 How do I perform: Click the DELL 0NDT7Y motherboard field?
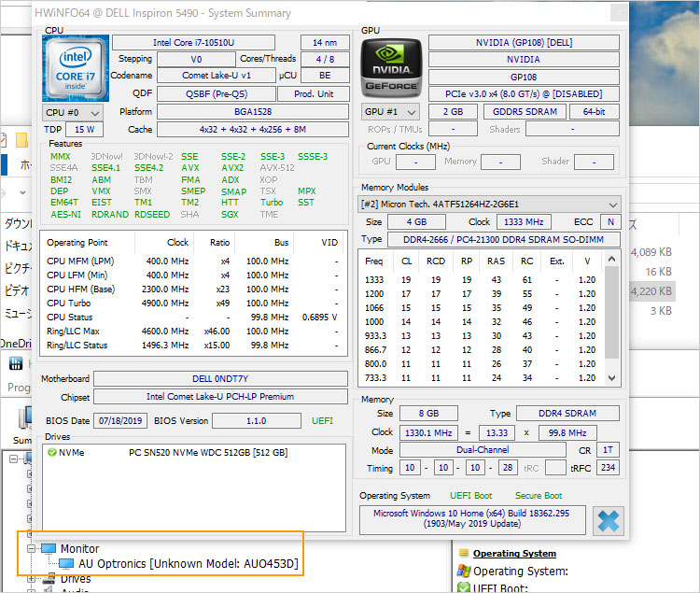coord(220,378)
